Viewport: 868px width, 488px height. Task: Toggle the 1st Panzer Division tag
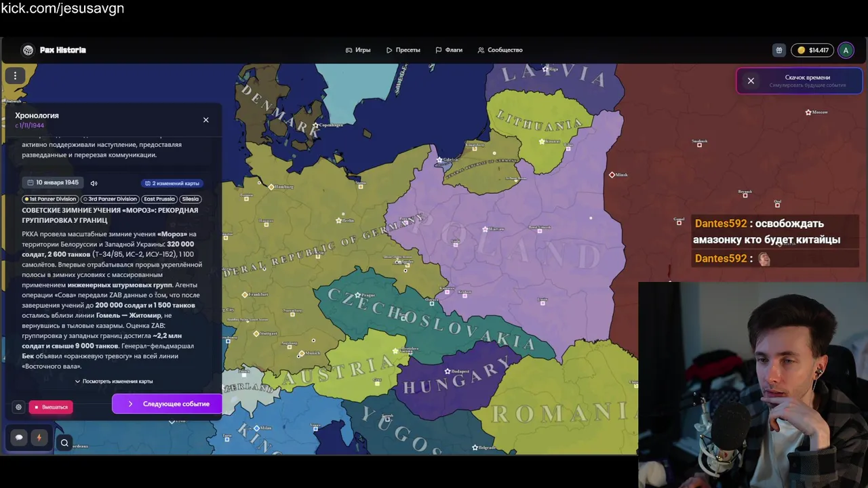click(51, 199)
